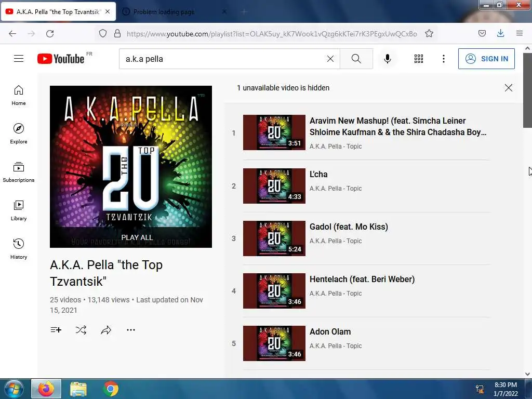The height and width of the screenshot is (399, 532).
Task: Open A.K.A. Pella - Topic channel under L'cha
Action: 336,188
